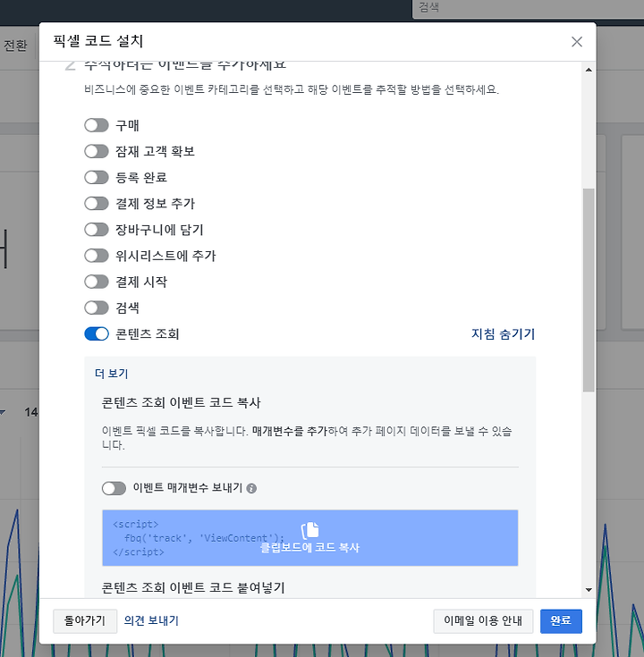Image resolution: width=644 pixels, height=657 pixels.
Task: Click the 검색 field in background page
Action: [x=529, y=8]
